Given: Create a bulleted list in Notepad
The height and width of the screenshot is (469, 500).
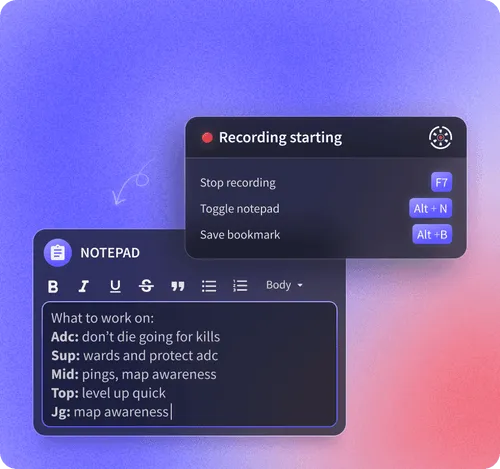Looking at the screenshot, I should (209, 286).
